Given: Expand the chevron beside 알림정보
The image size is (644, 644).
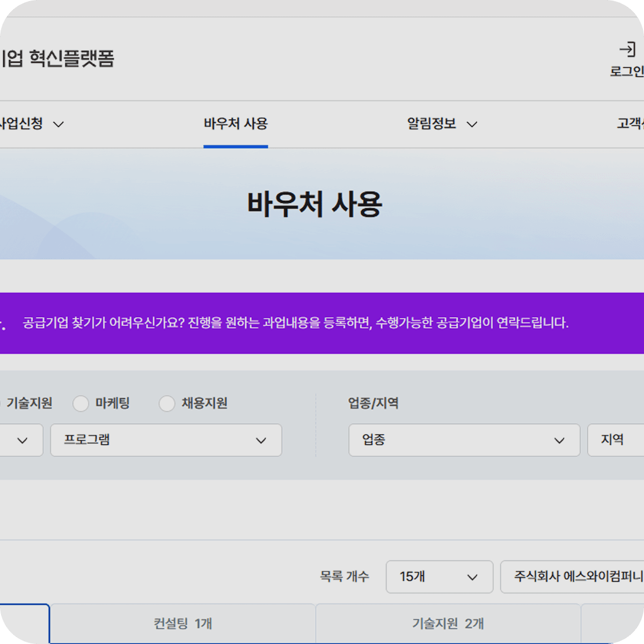Looking at the screenshot, I should coord(472,125).
